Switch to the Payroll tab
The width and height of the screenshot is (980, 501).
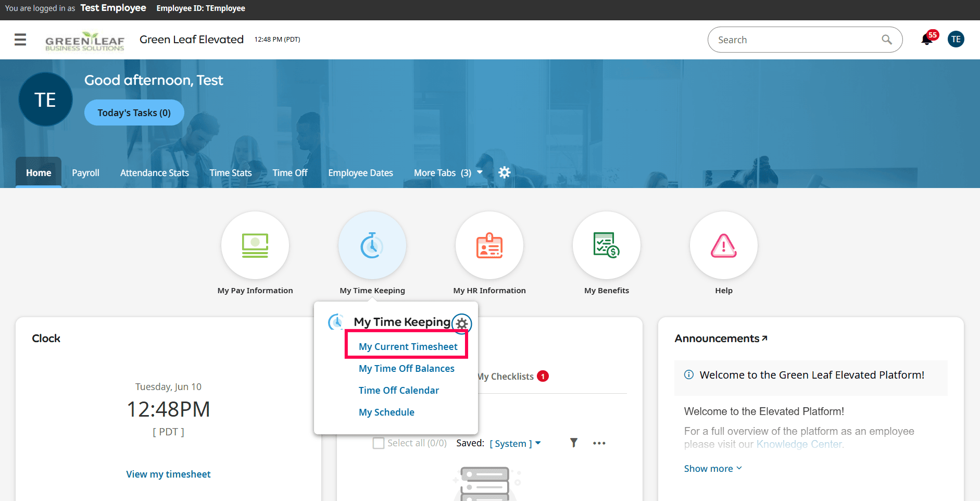(x=85, y=173)
